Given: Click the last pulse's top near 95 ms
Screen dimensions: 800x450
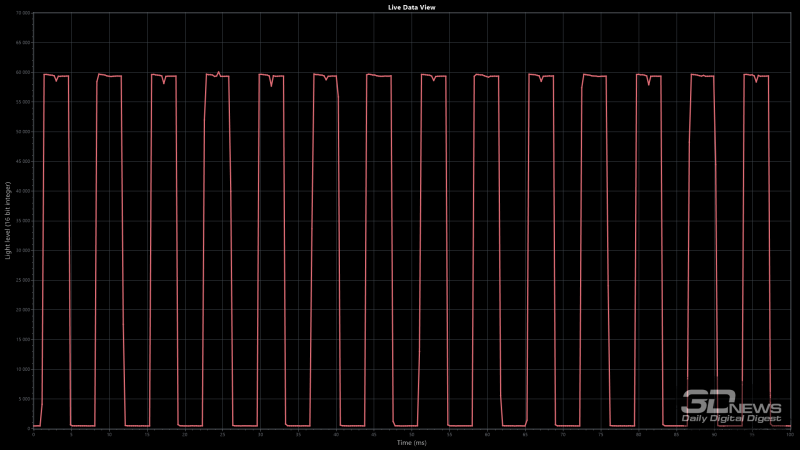Looking at the screenshot, I should (756, 77).
